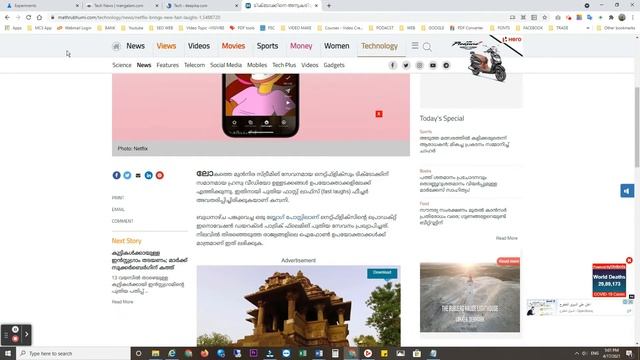The height and width of the screenshot is (360, 640).
Task: Open File Explorer from the taskbar
Action: pos(156,353)
